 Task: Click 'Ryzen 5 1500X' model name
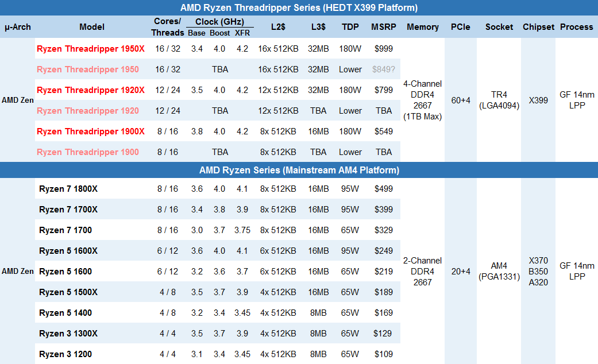pyautogui.click(x=68, y=292)
